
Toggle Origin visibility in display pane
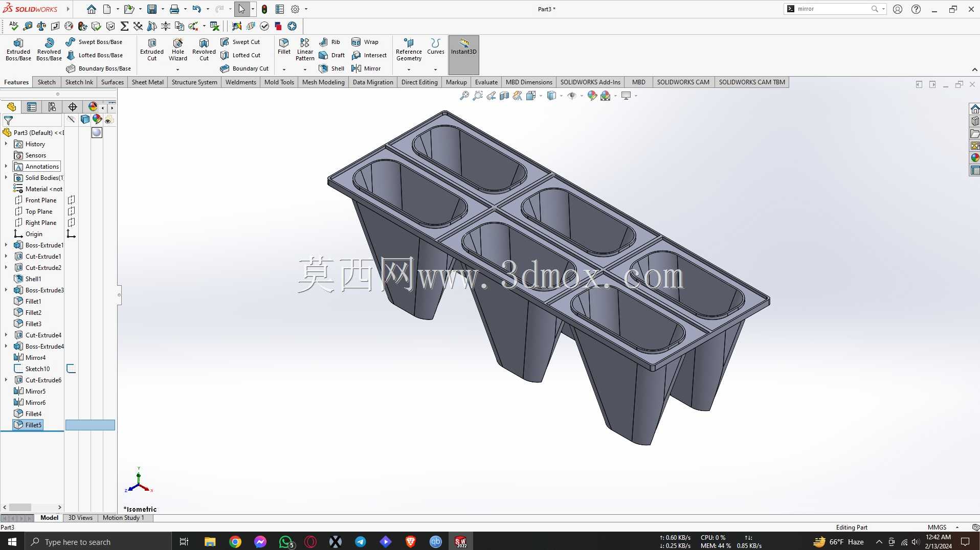pyautogui.click(x=72, y=234)
